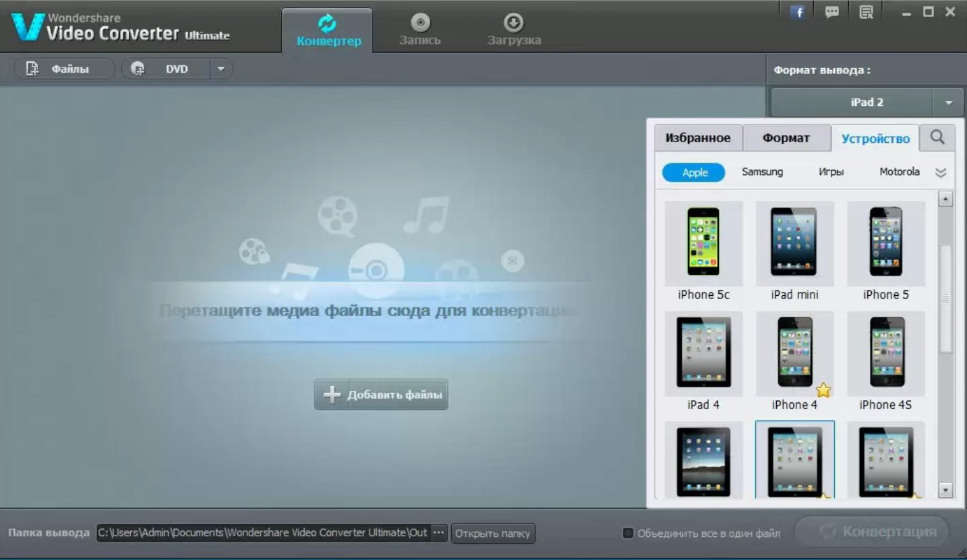Click the Папка вывода label
The width and height of the screenshot is (967, 560).
coord(49,533)
